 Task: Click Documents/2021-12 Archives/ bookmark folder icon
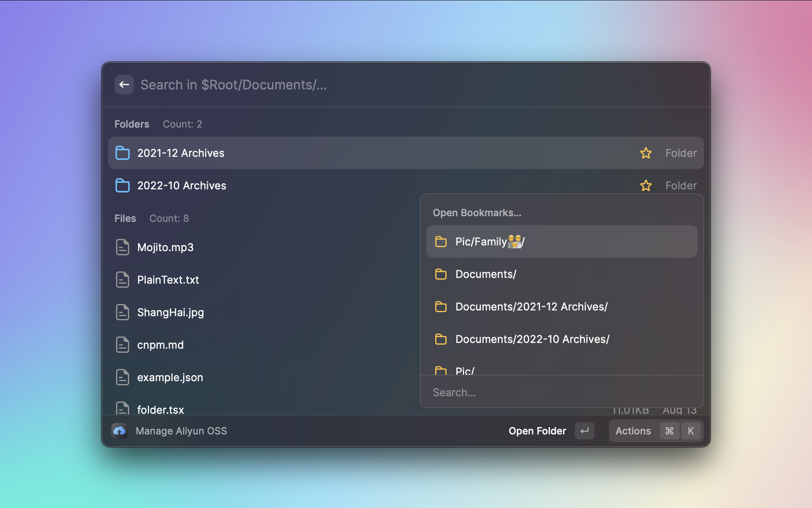pyautogui.click(x=441, y=307)
